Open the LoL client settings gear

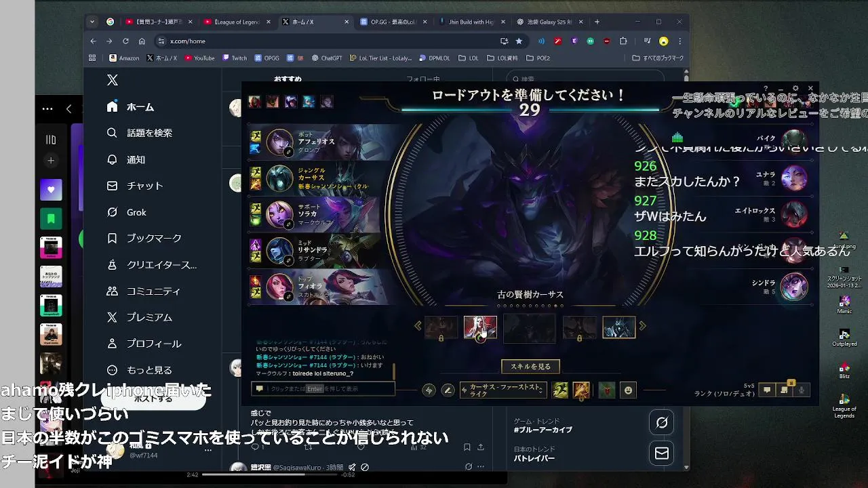point(795,88)
